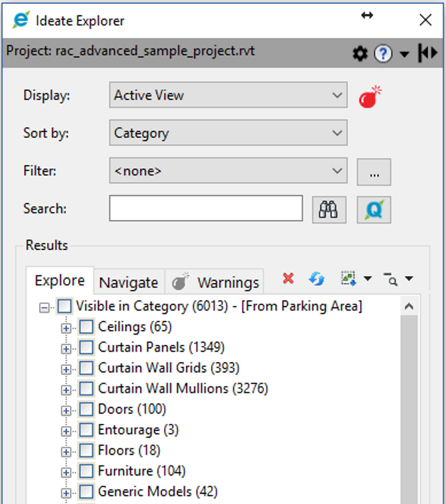Viewport: 446px width, 504px height.
Task: Click the binoculars search button
Action: 329,209
